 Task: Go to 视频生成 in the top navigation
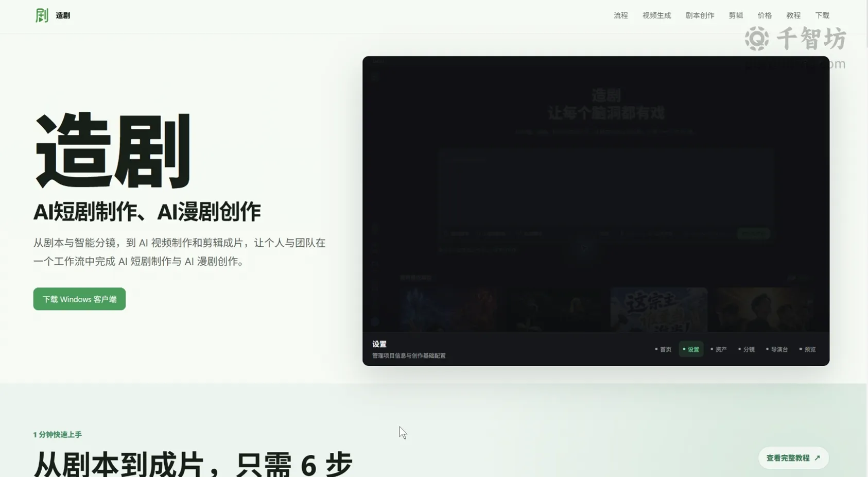[656, 15]
